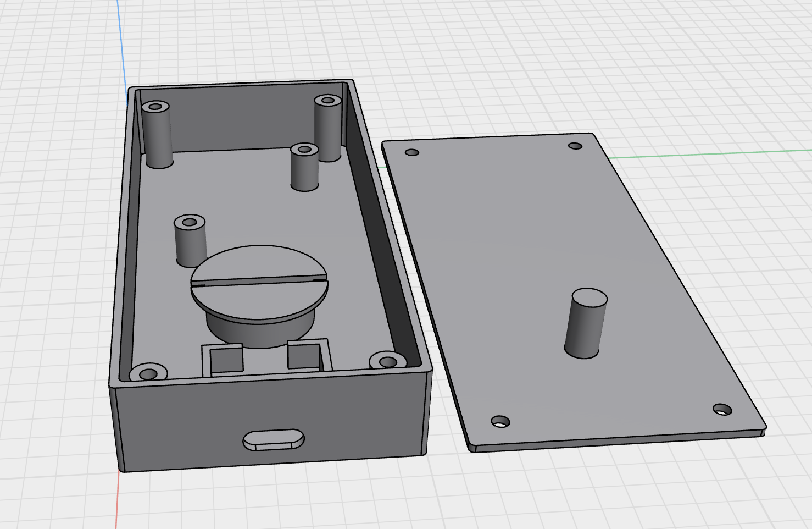Select the right square clip bracket on the floor

[309, 355]
